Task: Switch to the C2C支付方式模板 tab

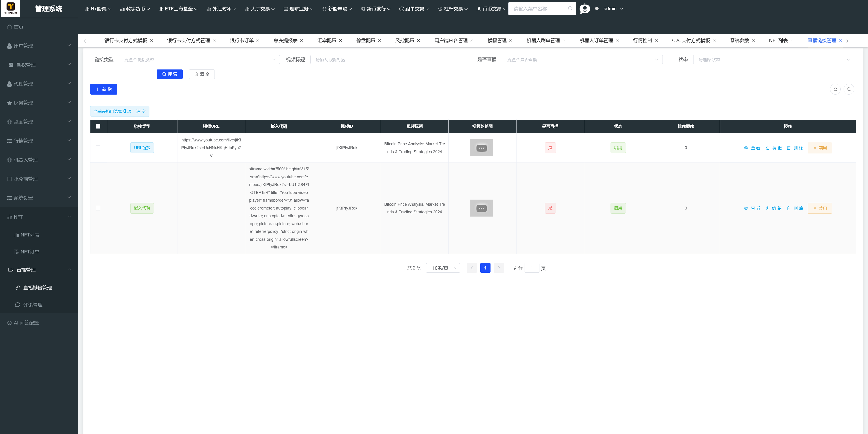Action: [x=691, y=41]
